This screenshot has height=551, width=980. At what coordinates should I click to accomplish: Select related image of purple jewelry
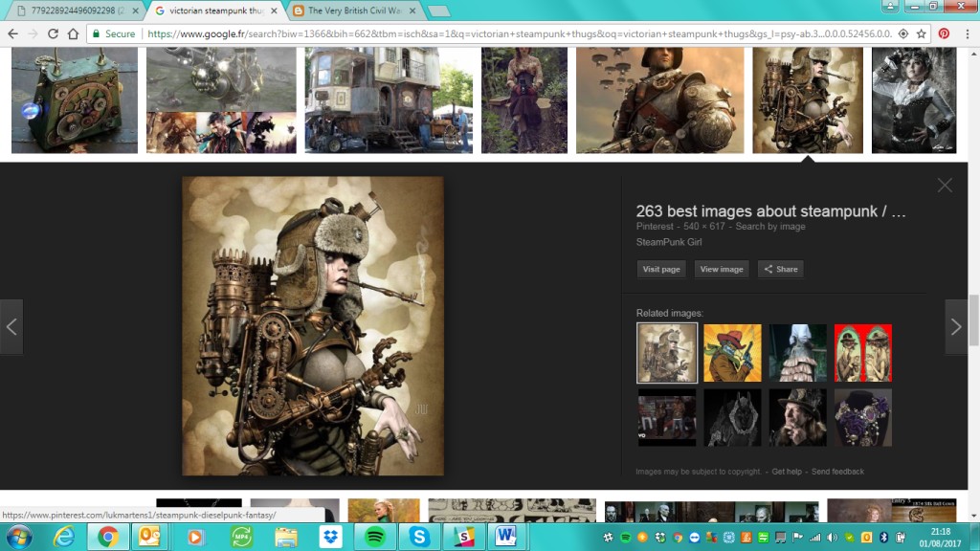point(863,417)
